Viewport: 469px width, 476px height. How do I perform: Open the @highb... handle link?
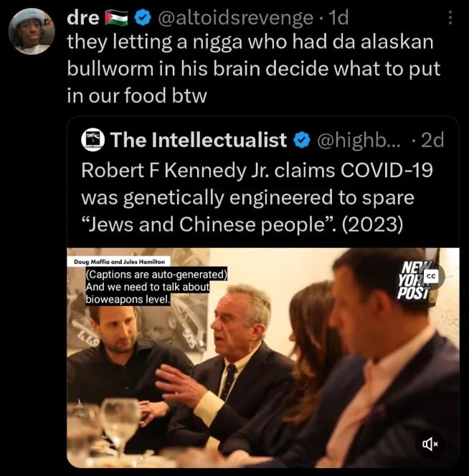click(359, 141)
